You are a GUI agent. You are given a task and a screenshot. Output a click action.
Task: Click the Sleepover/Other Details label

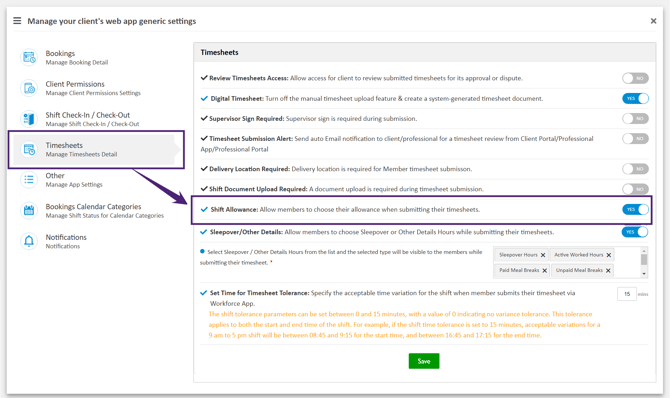pyautogui.click(x=246, y=232)
